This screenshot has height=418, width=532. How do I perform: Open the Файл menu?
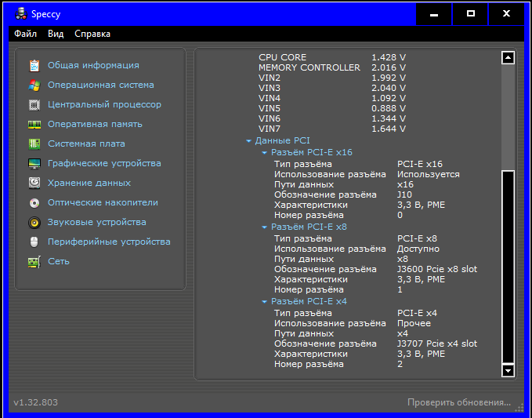[x=25, y=34]
